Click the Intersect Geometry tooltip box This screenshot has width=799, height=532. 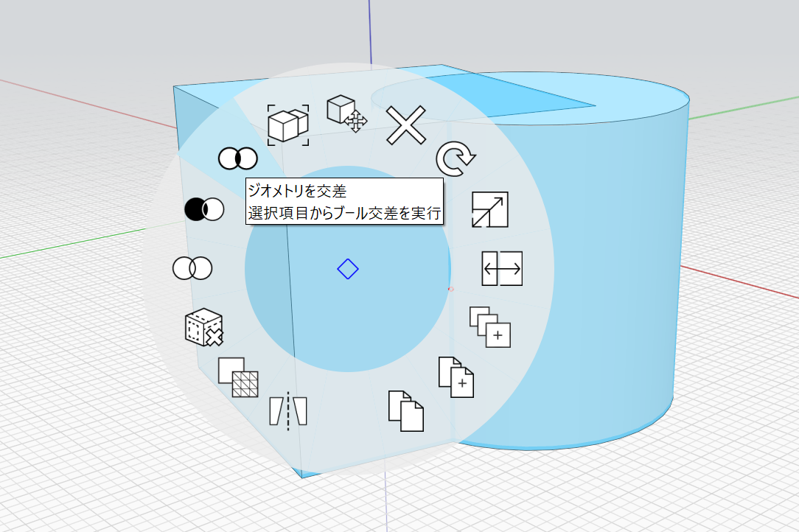pyautogui.click(x=344, y=203)
